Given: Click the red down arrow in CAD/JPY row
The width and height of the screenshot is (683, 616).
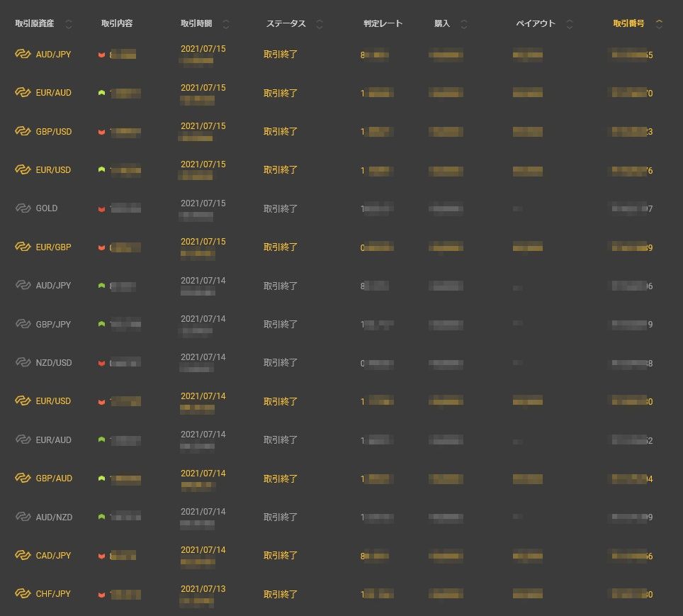Looking at the screenshot, I should click(x=101, y=556).
